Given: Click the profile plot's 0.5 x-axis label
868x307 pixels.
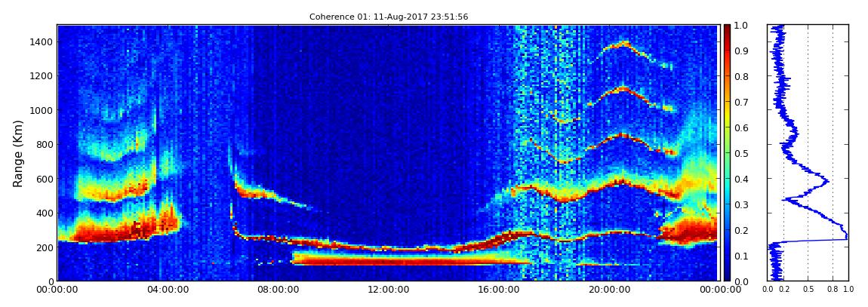Looking at the screenshot, I should [x=808, y=290].
